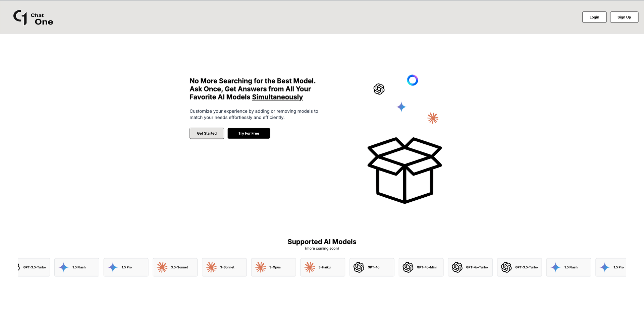
Task: Click the Supported AI Models heading
Action: click(x=322, y=242)
